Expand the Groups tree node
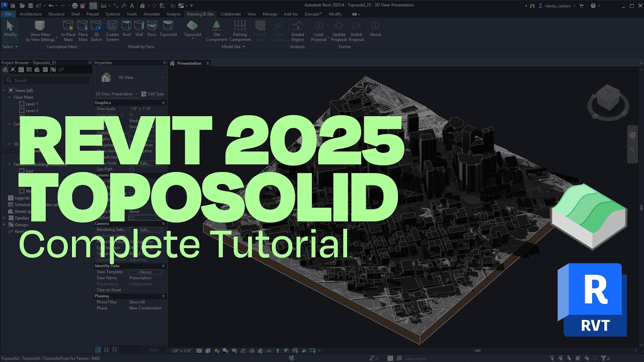Screen dimensions: 644x362 (x=4, y=225)
